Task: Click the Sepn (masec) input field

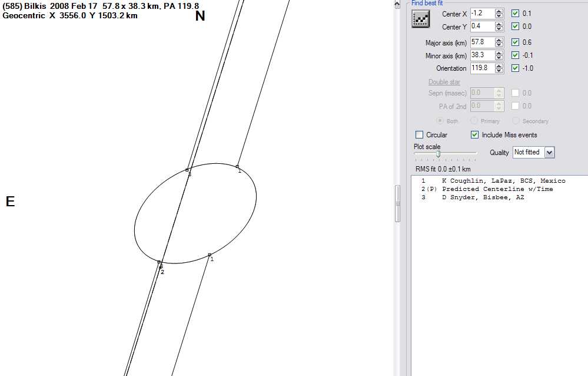Action: point(483,93)
